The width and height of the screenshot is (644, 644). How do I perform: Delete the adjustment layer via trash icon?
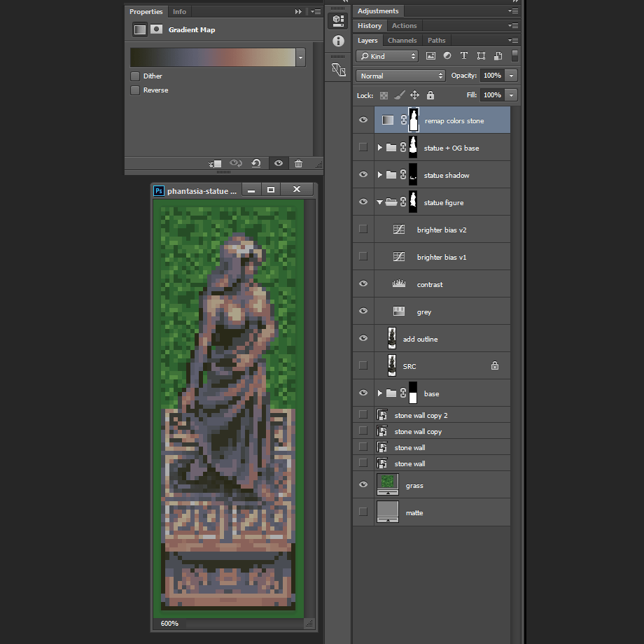298,164
